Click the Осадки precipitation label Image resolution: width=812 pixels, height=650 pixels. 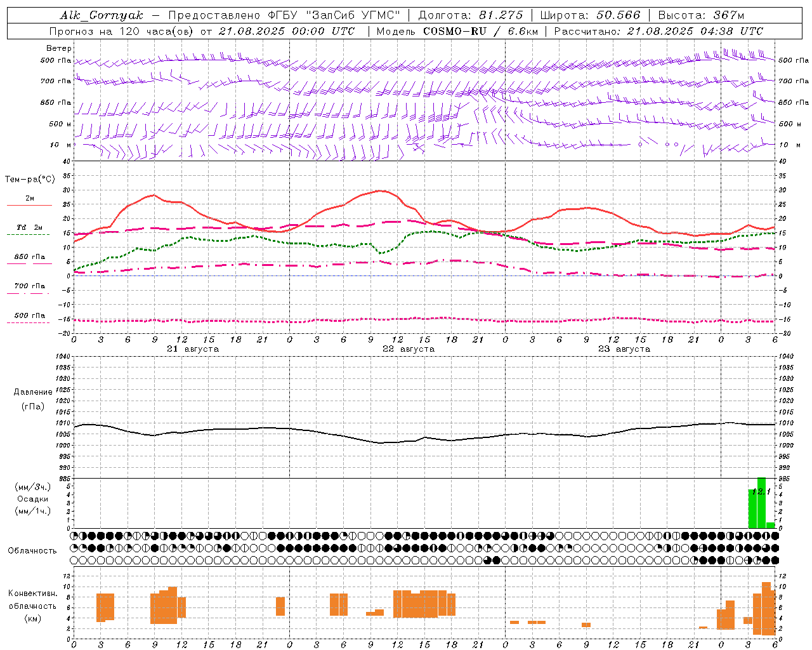click(33, 499)
